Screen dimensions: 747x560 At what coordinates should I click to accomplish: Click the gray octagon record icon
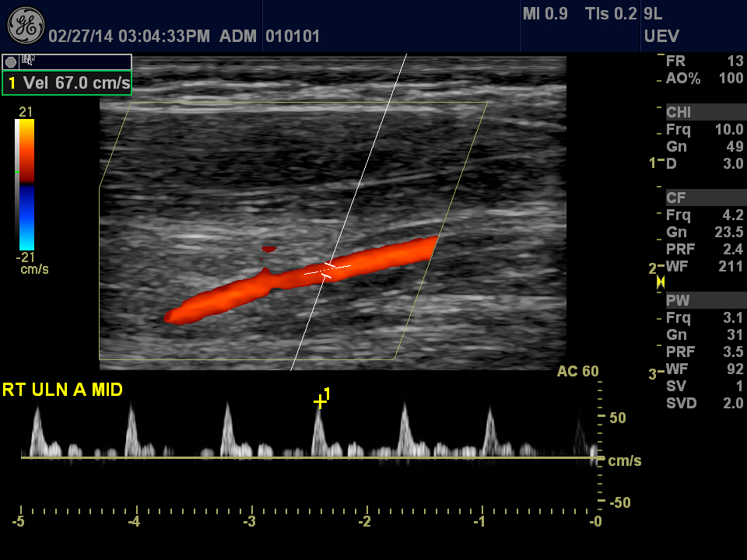12,61
